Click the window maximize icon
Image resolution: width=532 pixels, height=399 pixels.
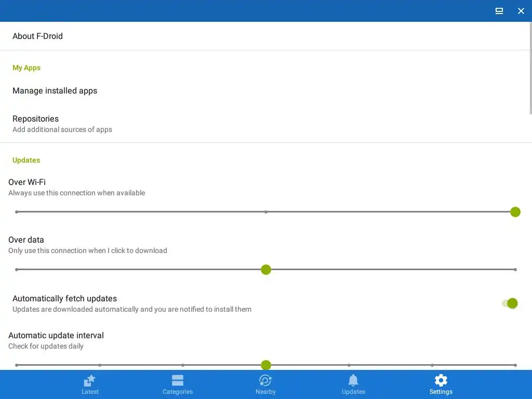pos(499,11)
